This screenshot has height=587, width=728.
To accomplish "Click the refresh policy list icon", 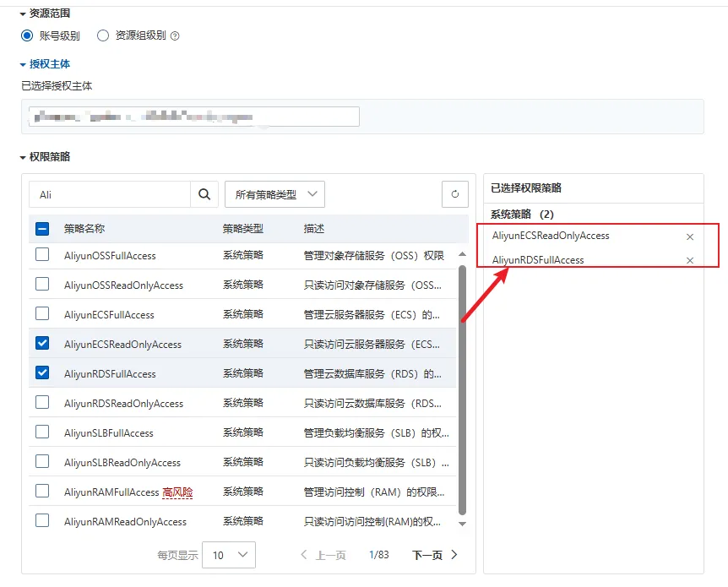I will (455, 194).
